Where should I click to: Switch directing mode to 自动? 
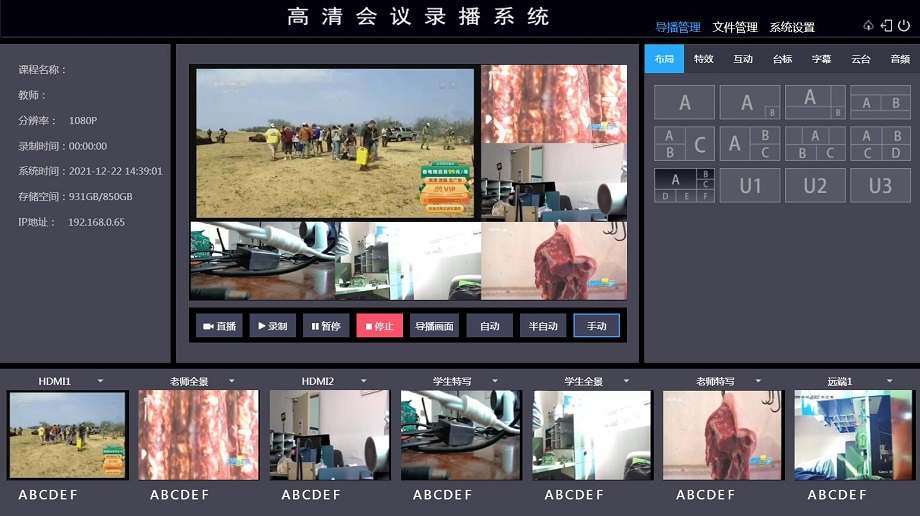(x=489, y=326)
